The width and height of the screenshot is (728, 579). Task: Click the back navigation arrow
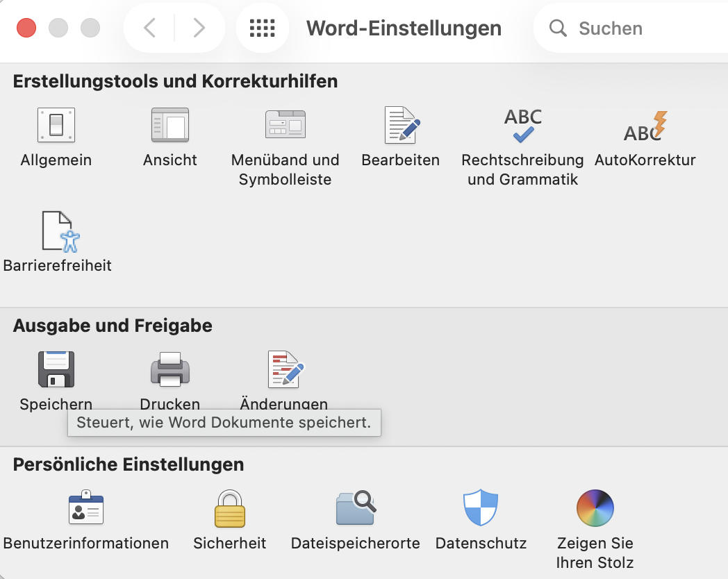tap(149, 28)
